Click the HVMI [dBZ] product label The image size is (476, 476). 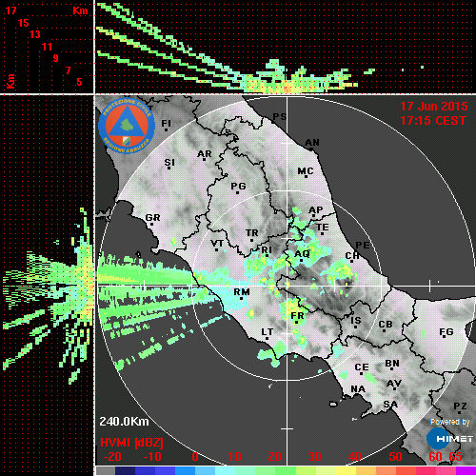pos(131,443)
